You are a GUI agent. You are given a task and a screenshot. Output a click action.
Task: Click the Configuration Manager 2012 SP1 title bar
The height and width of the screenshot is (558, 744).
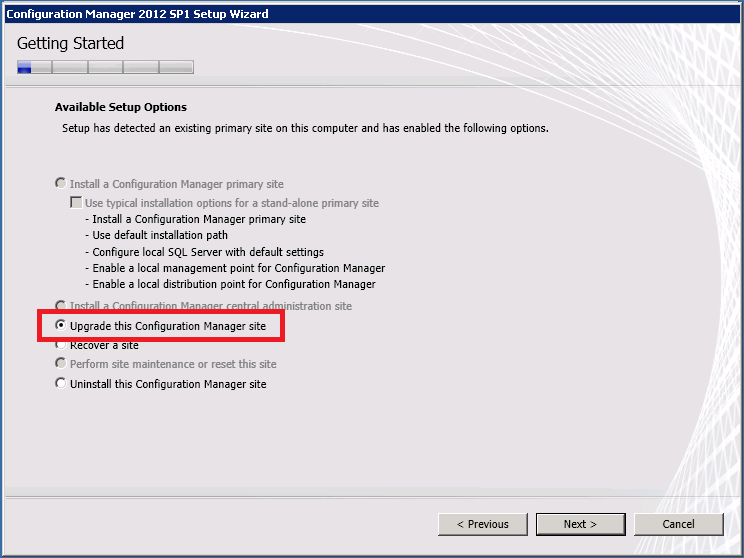(372, 14)
